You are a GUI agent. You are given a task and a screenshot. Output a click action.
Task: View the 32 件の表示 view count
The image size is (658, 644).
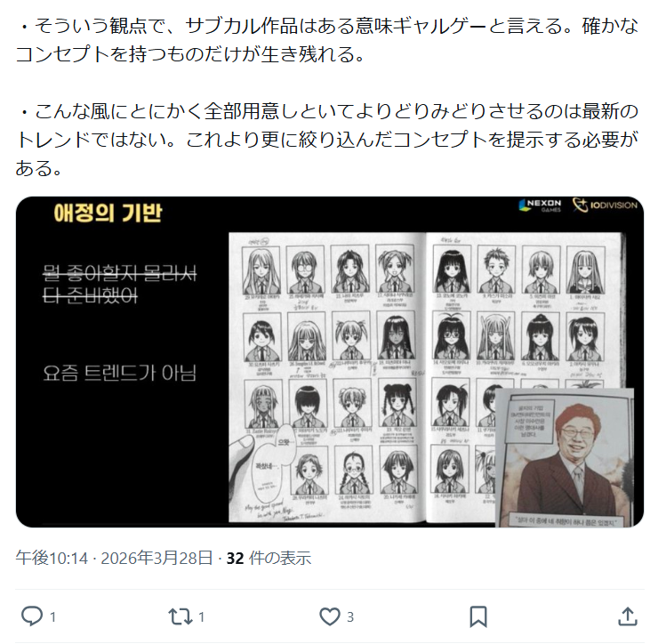tap(269, 559)
